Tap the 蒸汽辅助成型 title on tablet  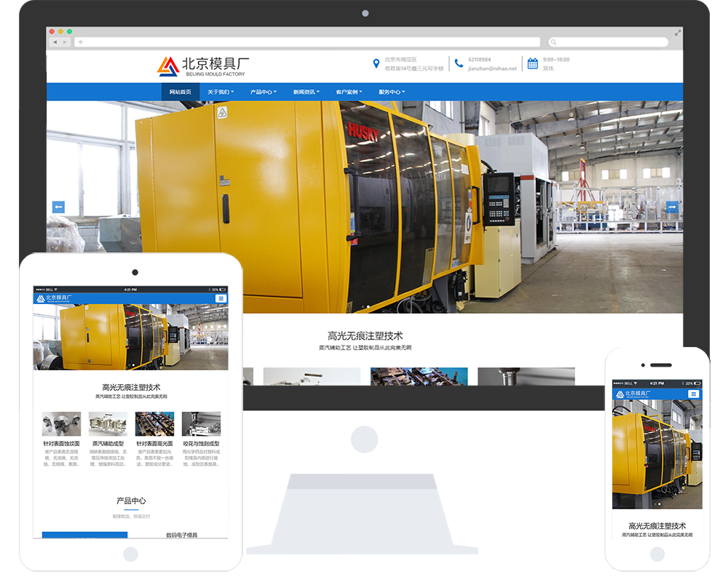click(x=108, y=444)
